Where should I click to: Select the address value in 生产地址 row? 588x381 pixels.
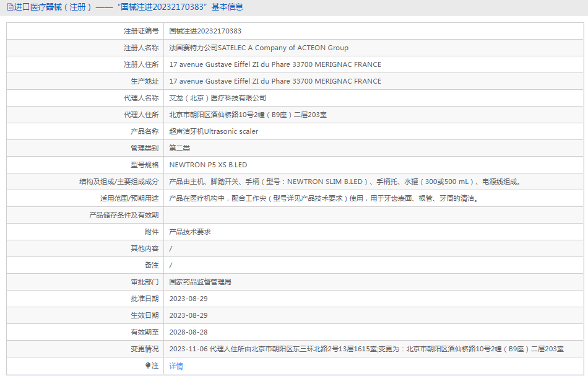tap(275, 81)
